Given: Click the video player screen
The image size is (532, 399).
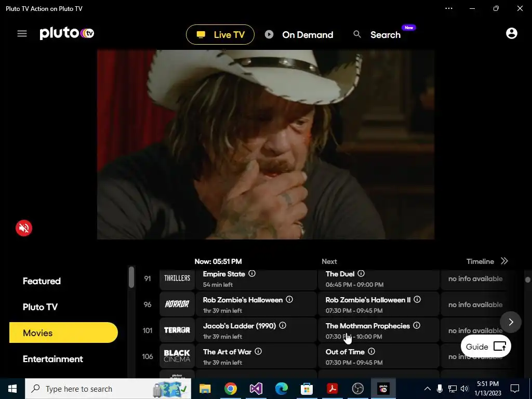Looking at the screenshot, I should click(265, 144).
